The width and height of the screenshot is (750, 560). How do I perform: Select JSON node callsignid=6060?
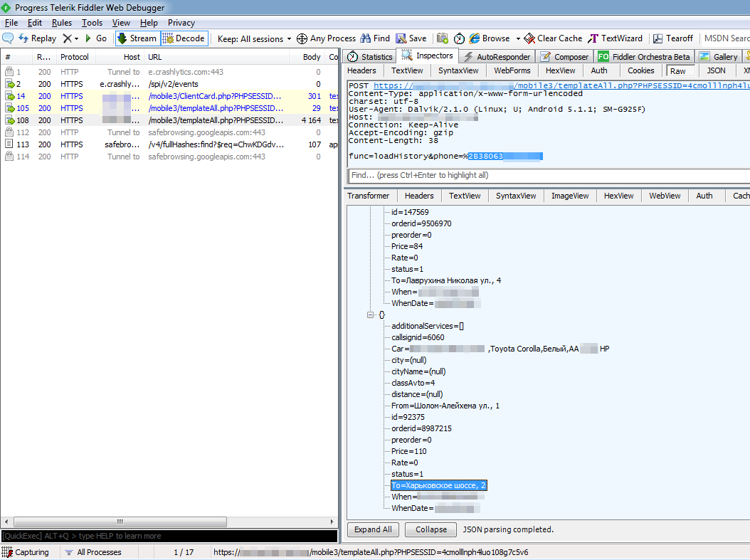tap(418, 337)
